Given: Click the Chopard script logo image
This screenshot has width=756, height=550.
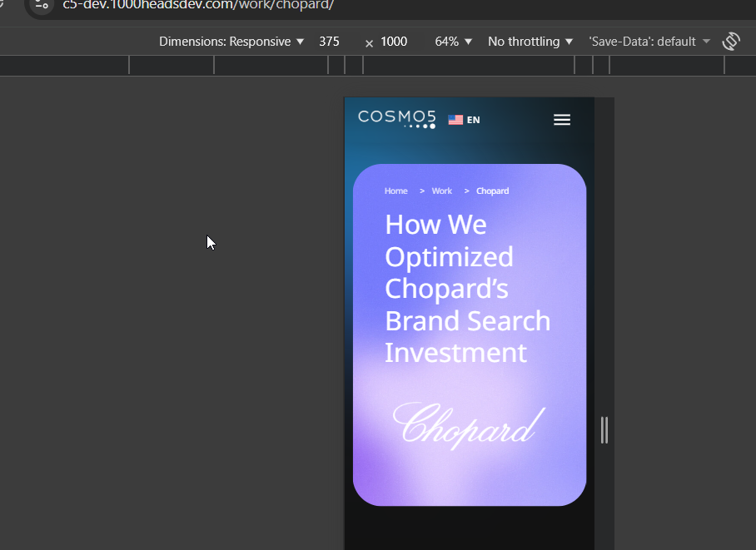Looking at the screenshot, I should (469, 426).
